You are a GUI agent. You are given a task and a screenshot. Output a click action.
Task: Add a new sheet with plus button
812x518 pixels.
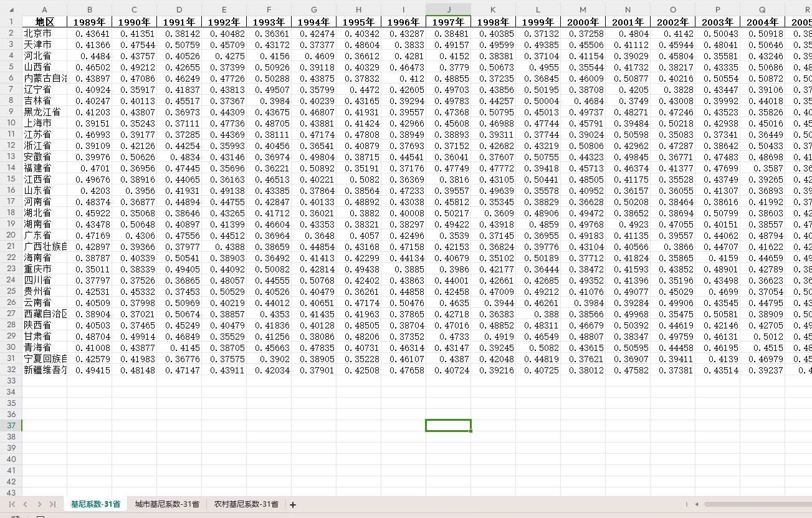click(293, 504)
